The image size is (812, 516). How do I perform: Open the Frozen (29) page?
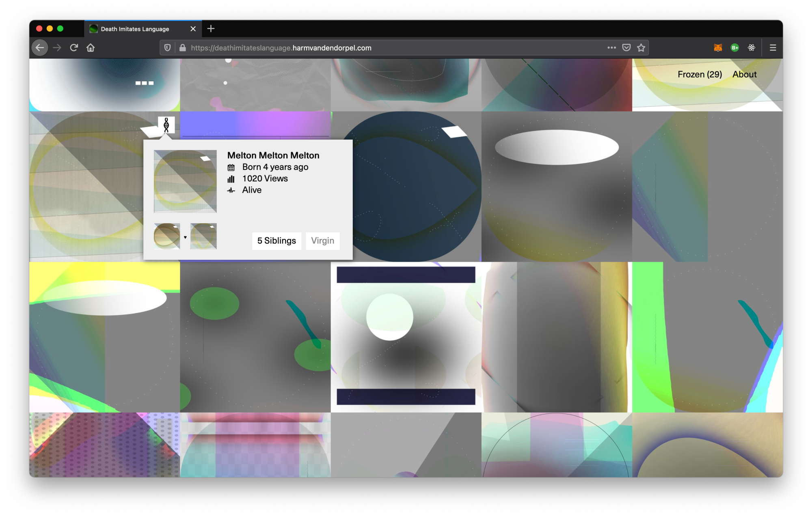pos(700,75)
